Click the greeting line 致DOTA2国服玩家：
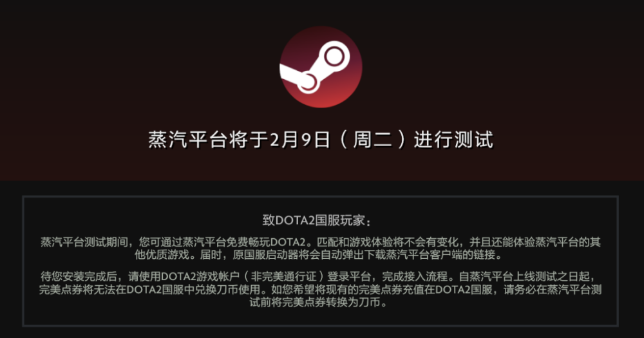 click(x=317, y=221)
